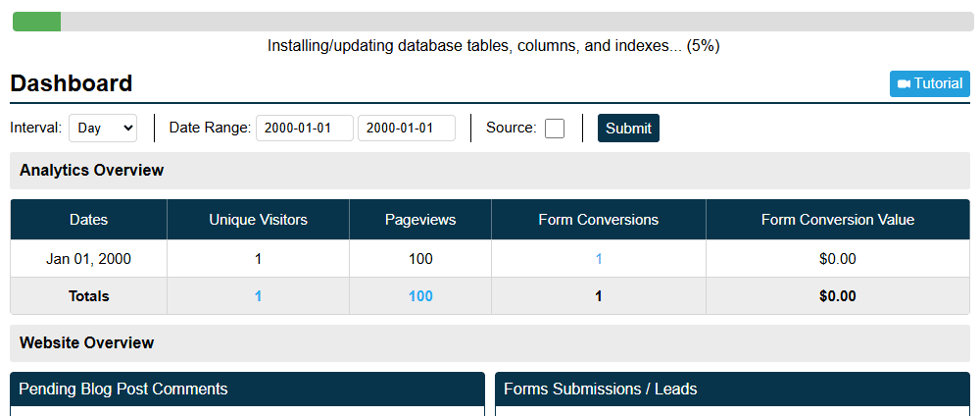980x416 pixels.
Task: Open the Totals Unique Visitors link
Action: pos(258,296)
